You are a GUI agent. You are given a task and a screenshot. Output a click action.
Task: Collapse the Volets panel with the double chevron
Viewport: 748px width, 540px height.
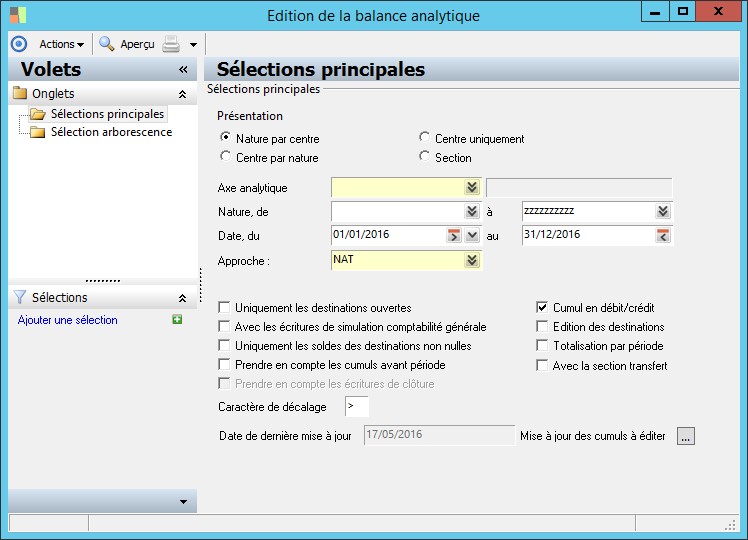coord(183,70)
